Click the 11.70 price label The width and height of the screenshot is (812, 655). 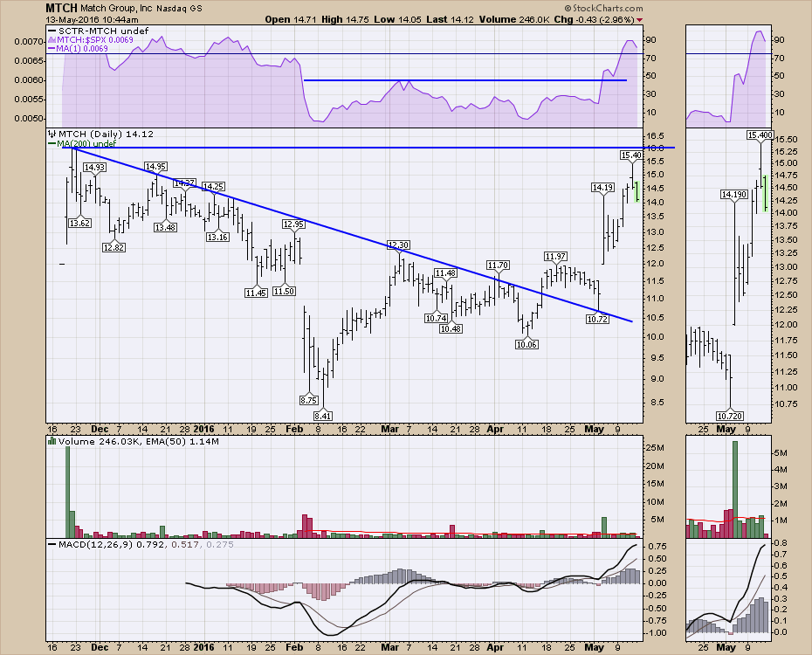[x=498, y=265]
